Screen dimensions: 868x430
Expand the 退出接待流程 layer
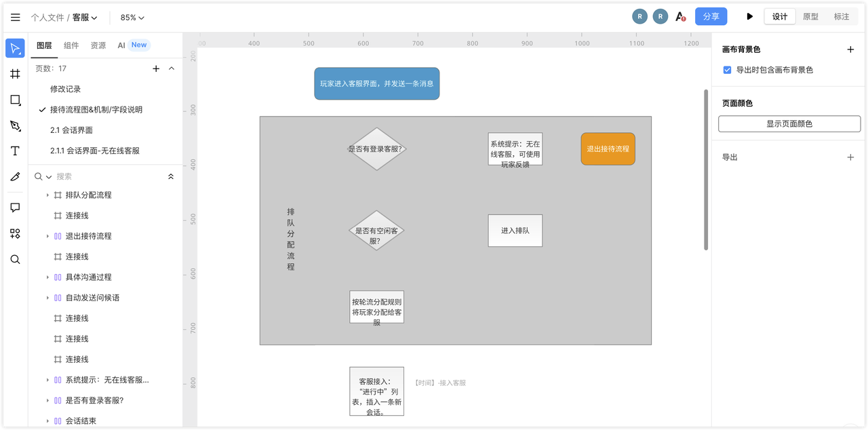[47, 236]
